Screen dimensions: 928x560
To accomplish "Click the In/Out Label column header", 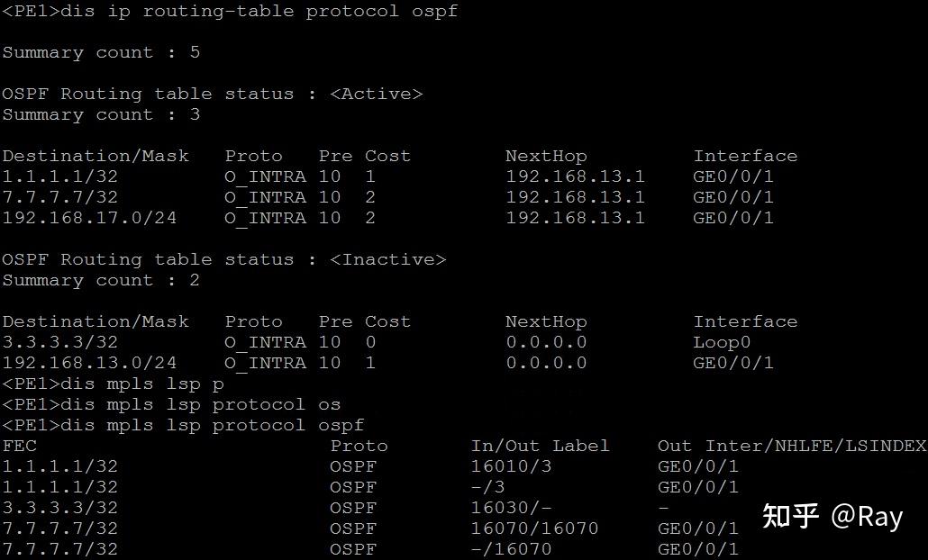I will tap(541, 446).
